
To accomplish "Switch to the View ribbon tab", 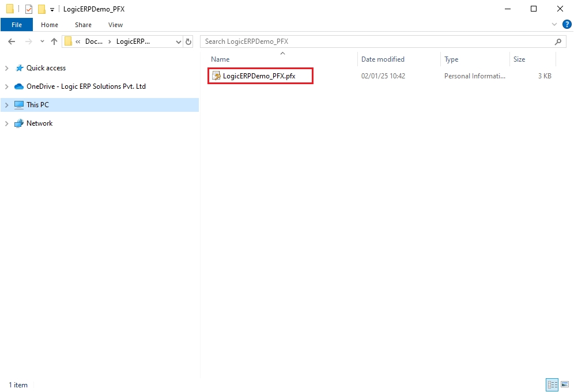I will tap(115, 25).
